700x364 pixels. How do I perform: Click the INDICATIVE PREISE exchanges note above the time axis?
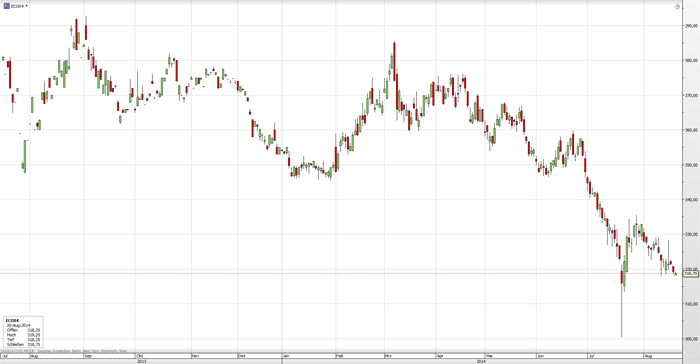[64, 351]
